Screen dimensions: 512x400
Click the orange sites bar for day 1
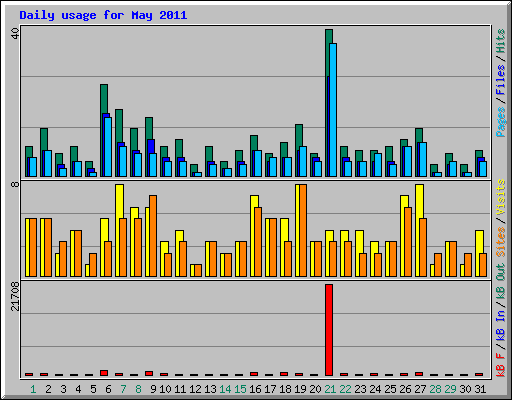[x=33, y=248]
